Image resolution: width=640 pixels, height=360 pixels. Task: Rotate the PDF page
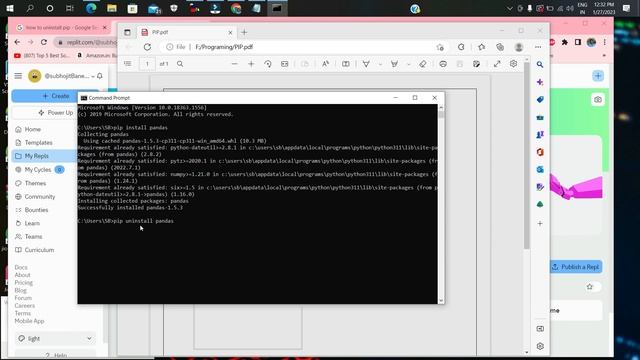(x=268, y=64)
